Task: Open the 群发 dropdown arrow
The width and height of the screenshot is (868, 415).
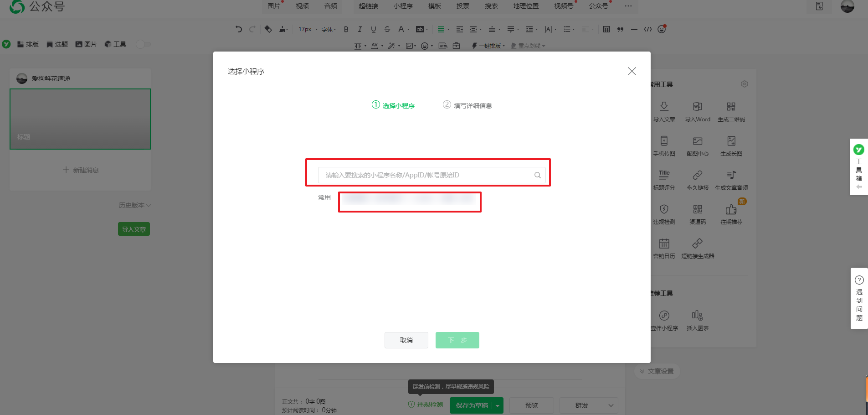Action: [611, 405]
